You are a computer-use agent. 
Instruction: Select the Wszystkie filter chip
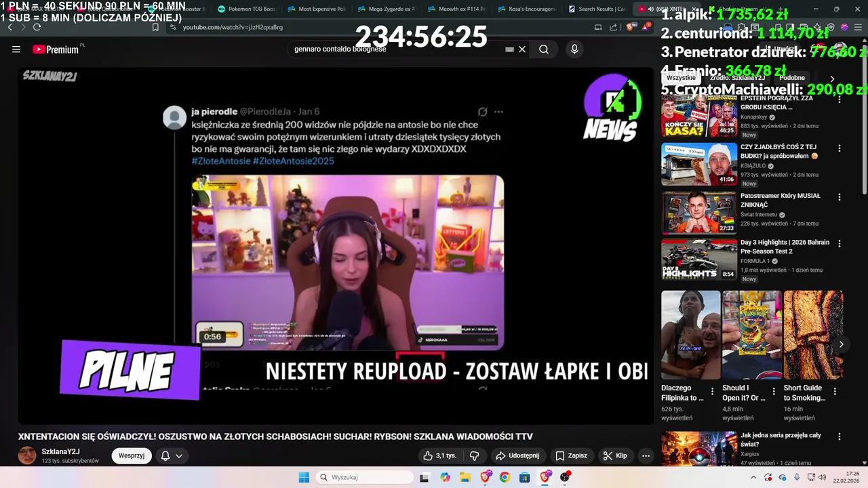[681, 78]
